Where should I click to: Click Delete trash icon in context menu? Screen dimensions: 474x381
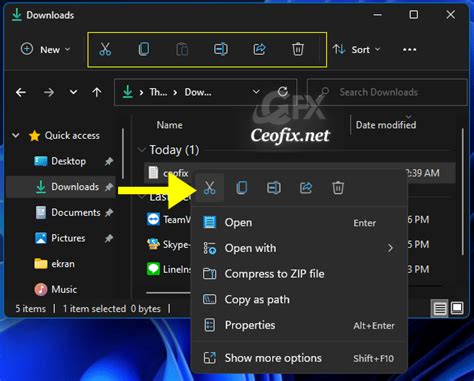click(x=338, y=188)
